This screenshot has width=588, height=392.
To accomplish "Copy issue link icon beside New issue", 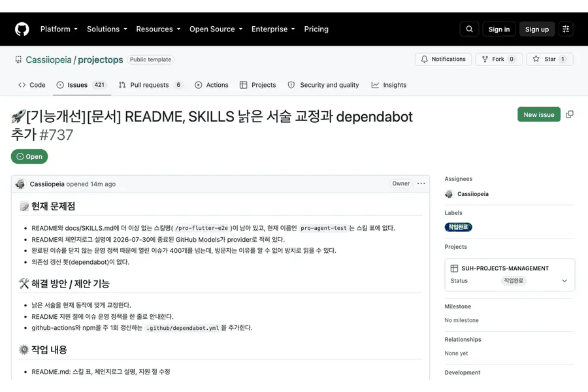I will tap(569, 114).
